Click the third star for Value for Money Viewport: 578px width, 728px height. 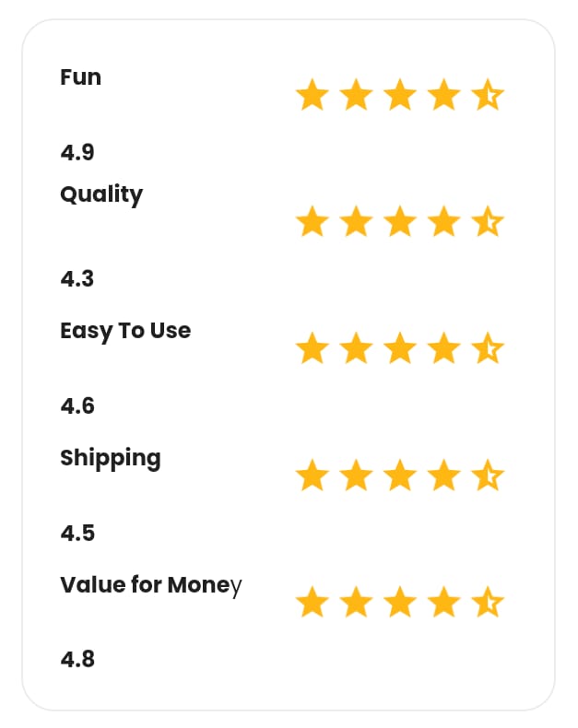(400, 604)
